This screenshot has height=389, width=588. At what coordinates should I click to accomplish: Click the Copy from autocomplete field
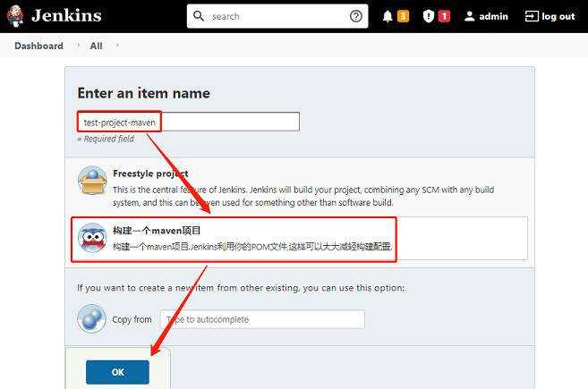point(262,319)
